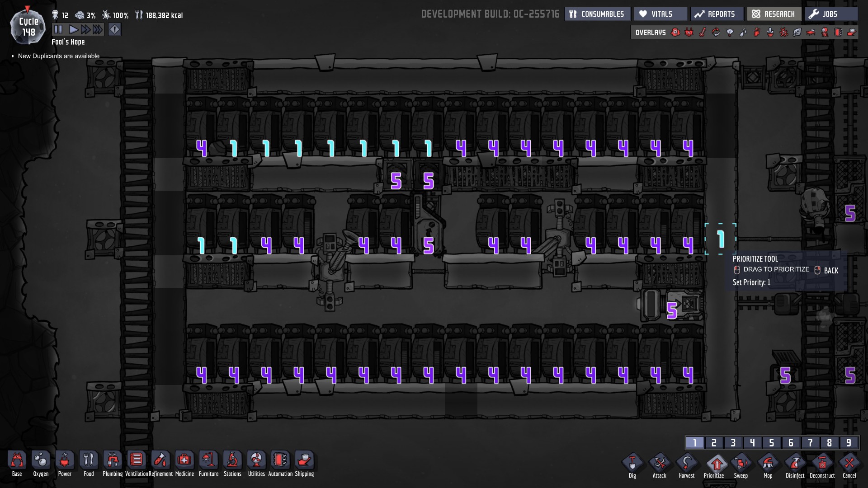Image resolution: width=868 pixels, height=488 pixels.
Task: Show the Temperature overlay
Action: pyautogui.click(x=703, y=33)
